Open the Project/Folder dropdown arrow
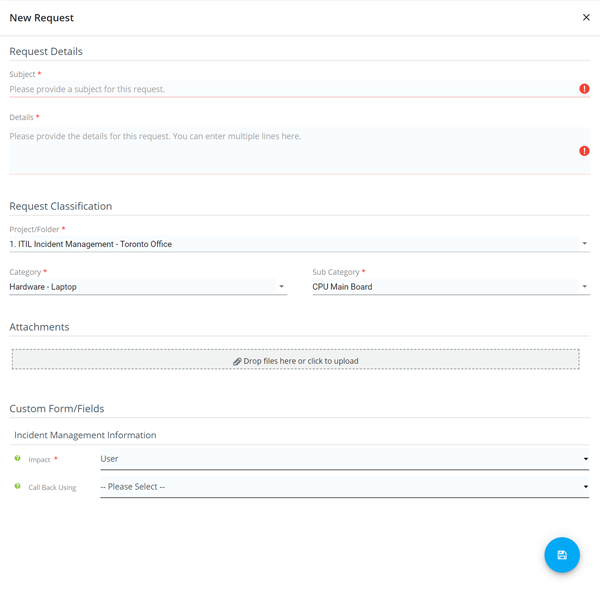This screenshot has height=593, width=600. click(x=584, y=243)
